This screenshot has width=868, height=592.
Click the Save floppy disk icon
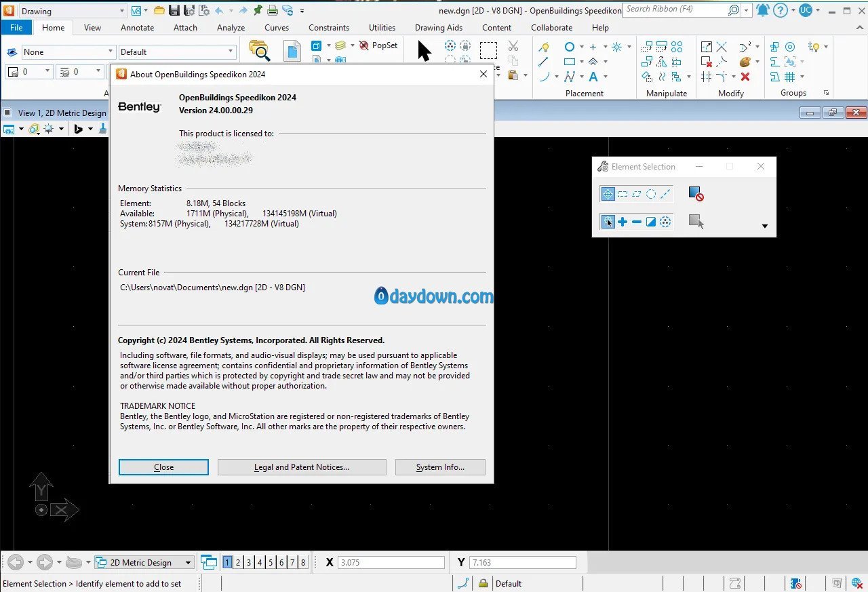tap(174, 10)
